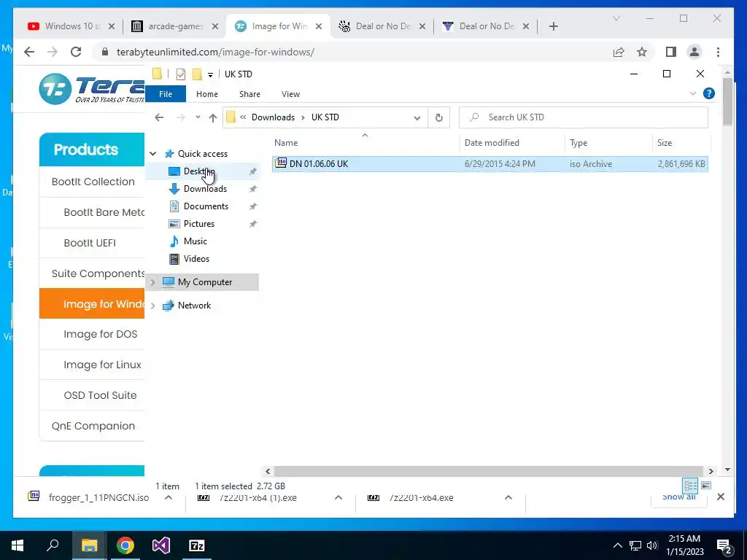Screen dimensions: 747x560
Task: Share this page from address bar
Action: [x=619, y=52]
